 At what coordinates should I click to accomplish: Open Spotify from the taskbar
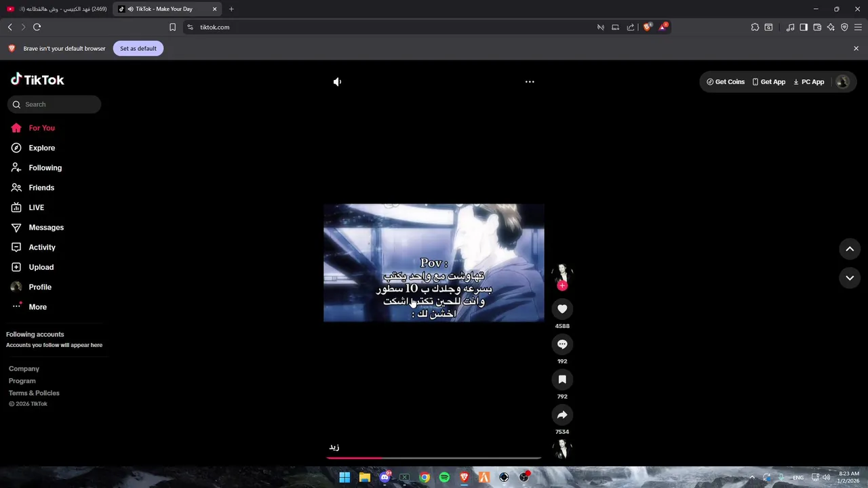coord(444,477)
